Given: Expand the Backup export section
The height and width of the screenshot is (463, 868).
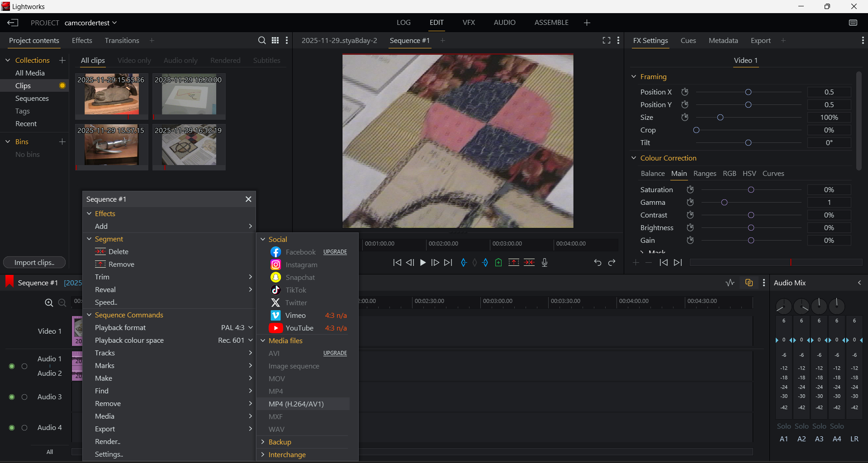Looking at the screenshot, I should click(x=263, y=442).
